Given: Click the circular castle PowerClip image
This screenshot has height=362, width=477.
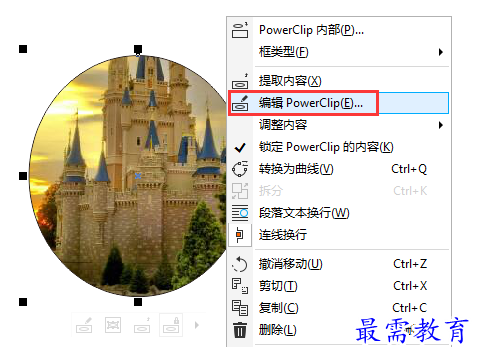Looking at the screenshot, I should pyautogui.click(x=128, y=176).
